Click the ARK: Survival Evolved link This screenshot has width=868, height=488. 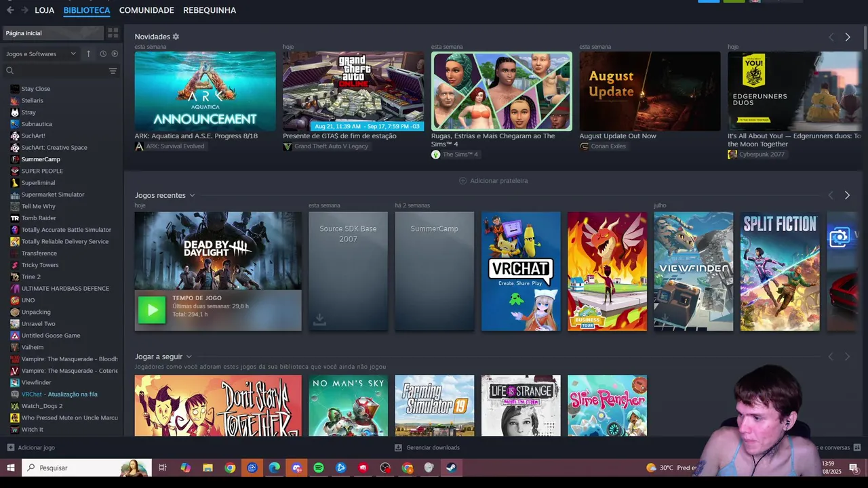click(x=175, y=146)
